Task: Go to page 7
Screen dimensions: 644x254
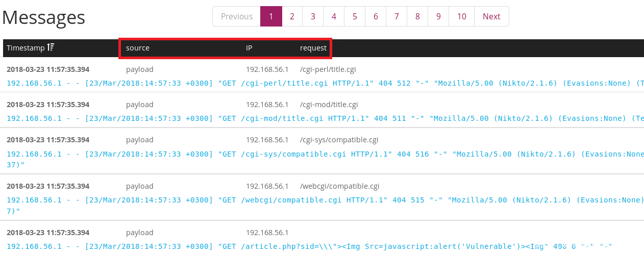Action: pyautogui.click(x=397, y=16)
